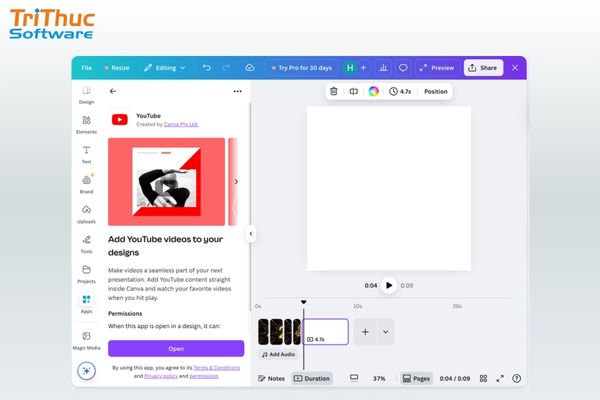The height and width of the screenshot is (400, 600).
Task: Select the blank 4.7s page in timeline
Action: [x=326, y=331]
